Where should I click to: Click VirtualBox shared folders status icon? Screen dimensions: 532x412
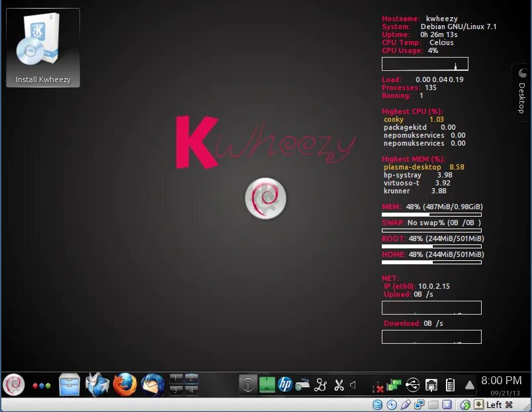tap(433, 405)
